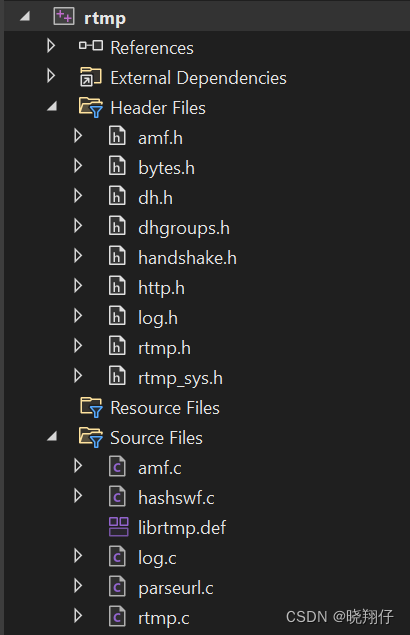The image size is (410, 635).
Task: Click the rtmp.h header file icon
Action: [x=117, y=346]
